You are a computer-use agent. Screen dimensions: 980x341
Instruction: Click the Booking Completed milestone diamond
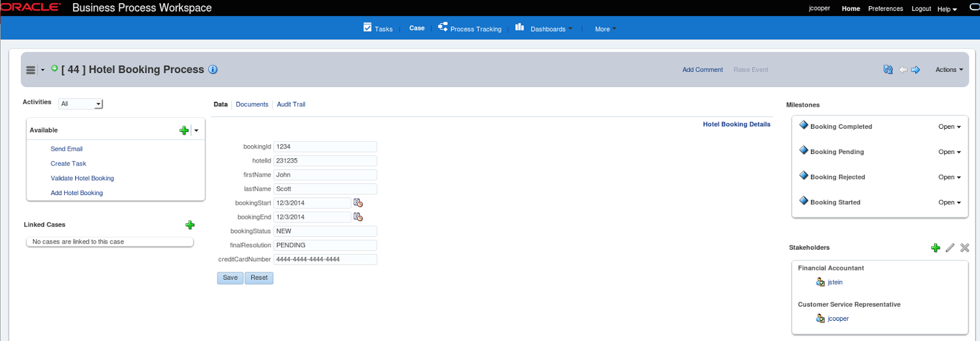tap(804, 125)
